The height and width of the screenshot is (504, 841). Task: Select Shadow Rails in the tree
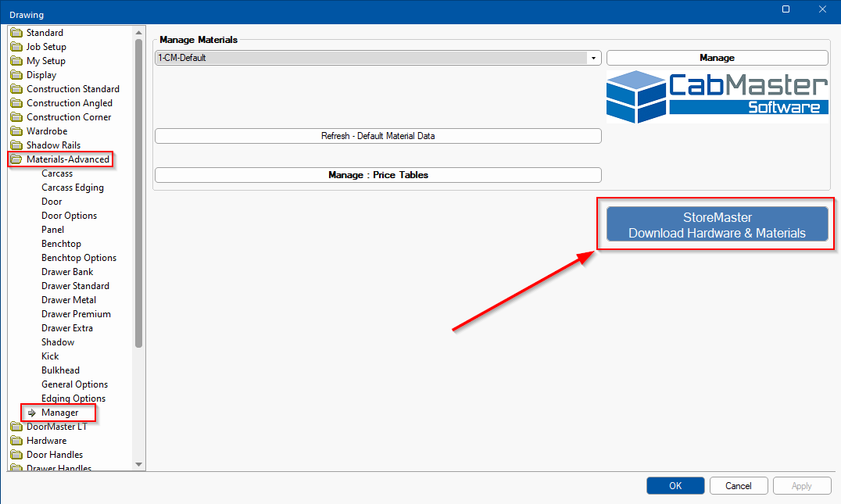pos(53,145)
